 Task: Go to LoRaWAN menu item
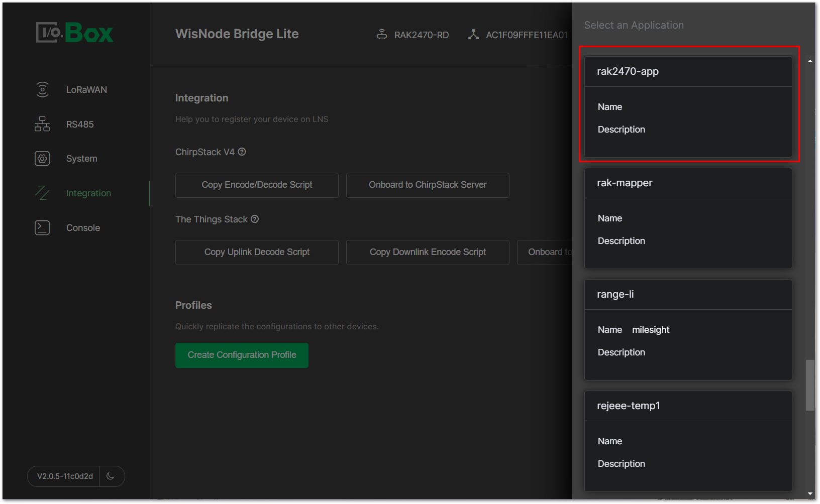(x=86, y=90)
